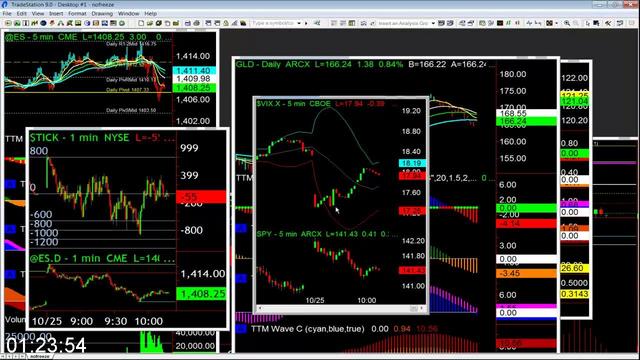Click the black square icon in the right toolbar
The height and width of the screenshot is (360, 640).
point(500,23)
